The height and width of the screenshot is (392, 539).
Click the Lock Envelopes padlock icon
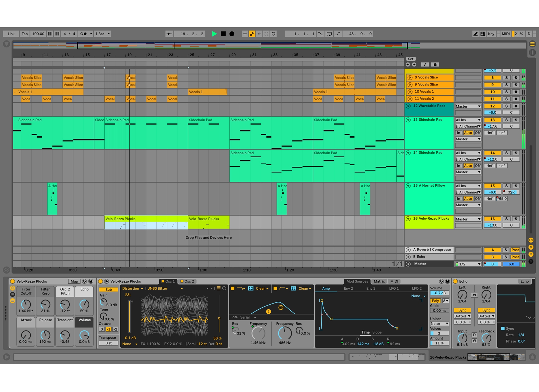(435, 65)
